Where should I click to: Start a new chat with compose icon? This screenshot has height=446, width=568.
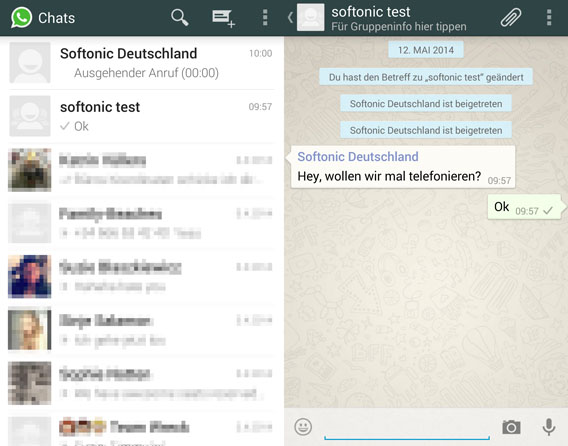click(x=223, y=18)
